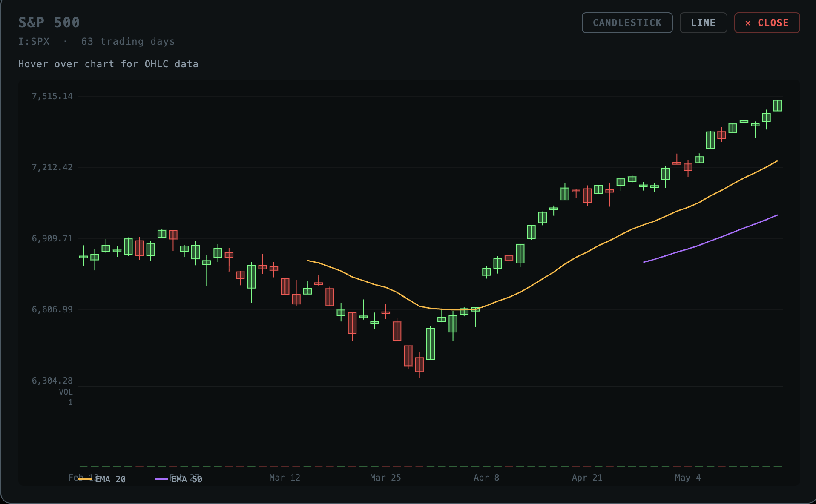Switch to the CANDLESTICK chart view
Image resolution: width=816 pixels, height=504 pixels.
(627, 23)
